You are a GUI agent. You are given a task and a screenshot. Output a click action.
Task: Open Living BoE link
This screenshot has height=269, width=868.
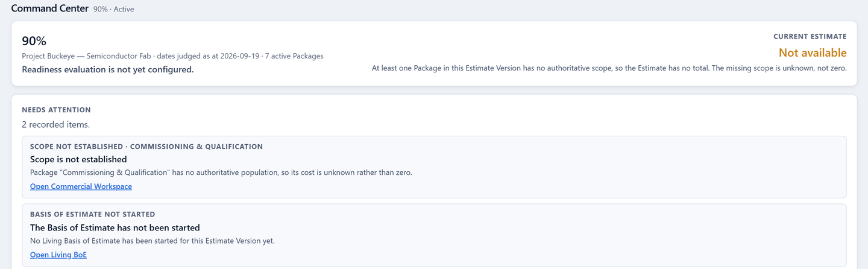coord(58,255)
